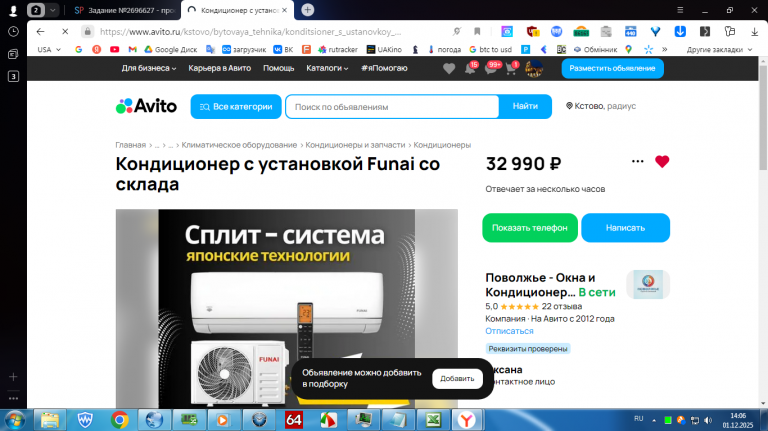Screen dimensions: 768x431
Task: Open Для бизнеса dropdown menu
Action: (x=149, y=68)
